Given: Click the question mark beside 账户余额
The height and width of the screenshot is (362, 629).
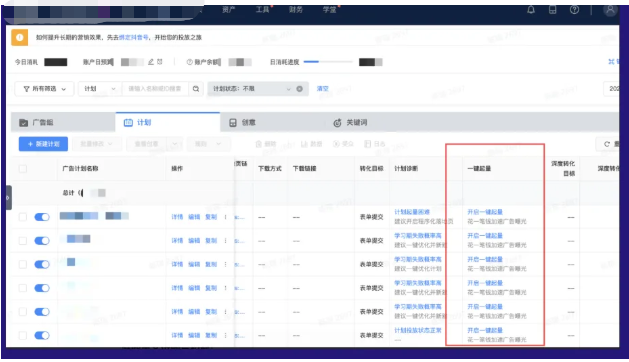Looking at the screenshot, I should click(x=189, y=62).
